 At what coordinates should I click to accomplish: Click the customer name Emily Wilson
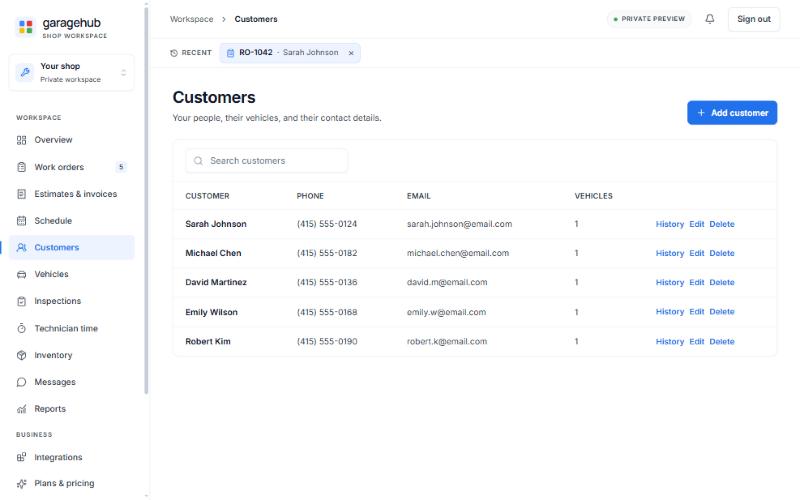click(x=211, y=312)
